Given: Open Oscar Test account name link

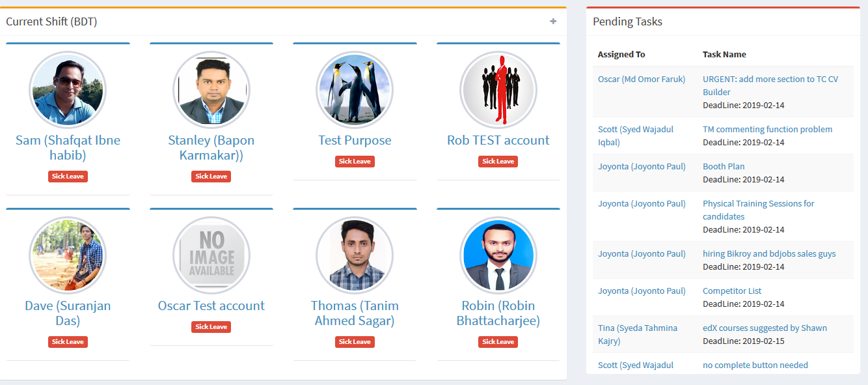Looking at the screenshot, I should (211, 306).
